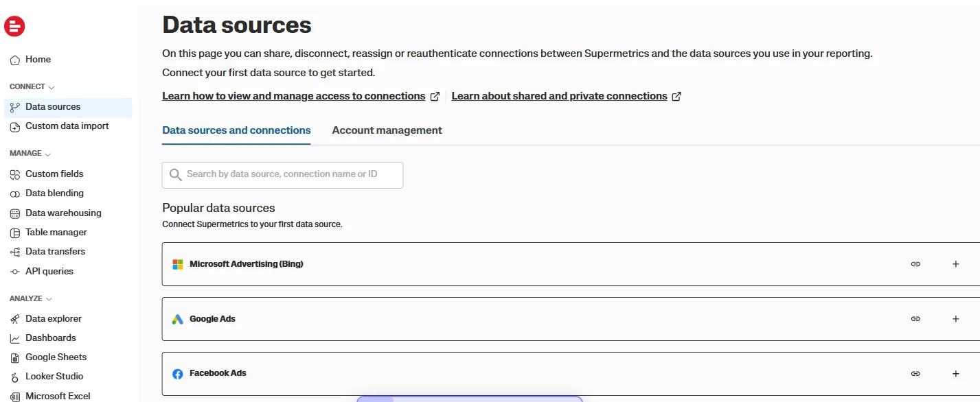Screen dimensions: 980x402
Task: Navigate to Home in the sidebar
Action: pyautogui.click(x=38, y=60)
